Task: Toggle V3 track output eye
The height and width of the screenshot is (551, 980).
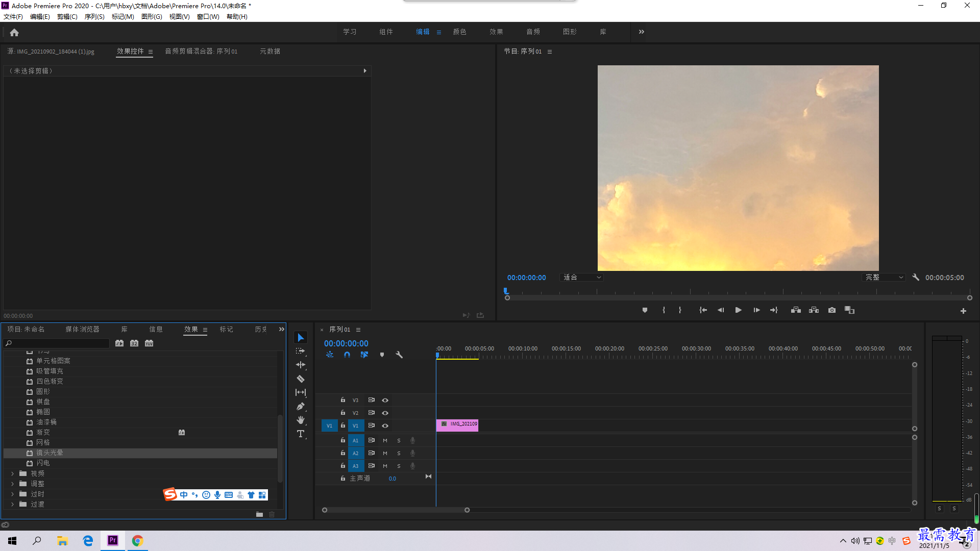Action: tap(385, 400)
